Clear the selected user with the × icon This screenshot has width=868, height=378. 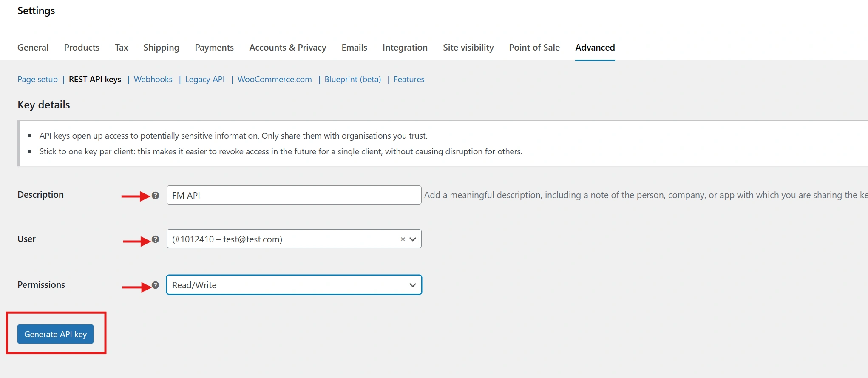click(403, 239)
